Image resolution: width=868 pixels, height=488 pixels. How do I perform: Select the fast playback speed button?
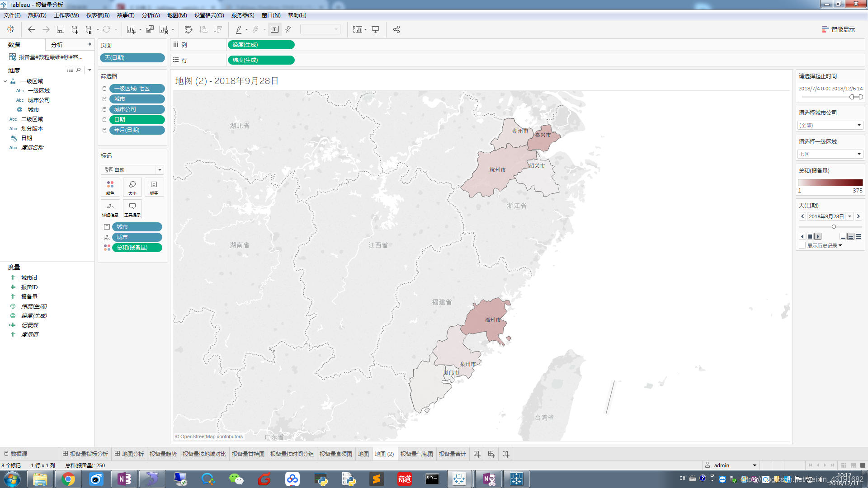[x=859, y=236]
